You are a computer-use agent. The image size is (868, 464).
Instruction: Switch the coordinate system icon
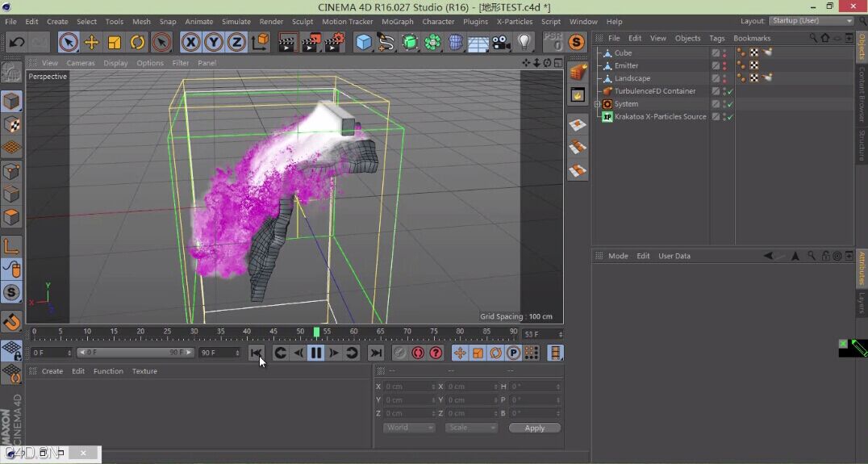pyautogui.click(x=261, y=42)
